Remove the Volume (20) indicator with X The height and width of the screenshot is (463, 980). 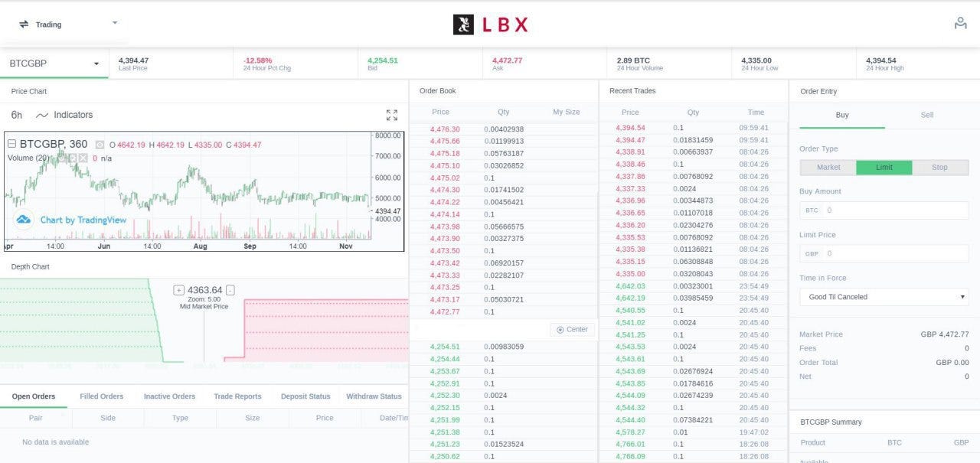pyautogui.click(x=83, y=158)
